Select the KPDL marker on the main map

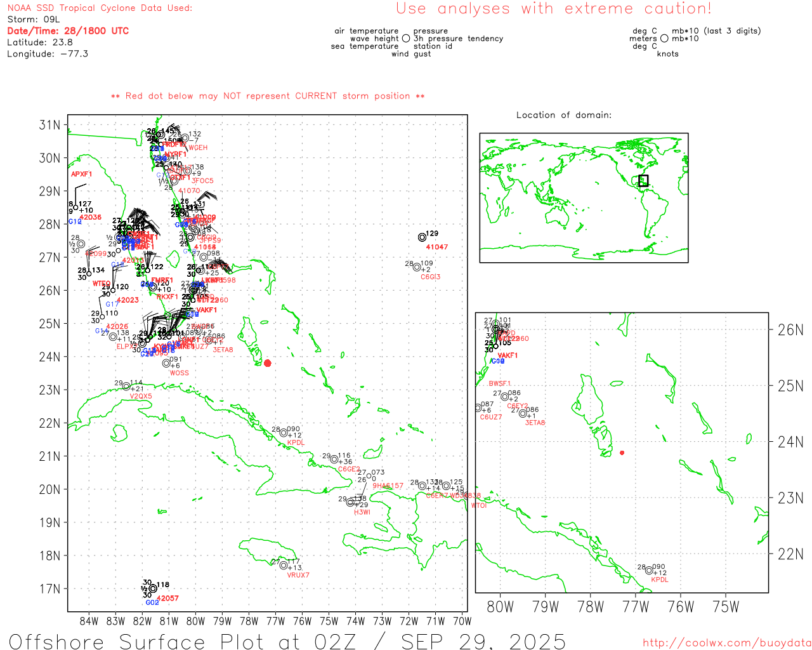[284, 433]
